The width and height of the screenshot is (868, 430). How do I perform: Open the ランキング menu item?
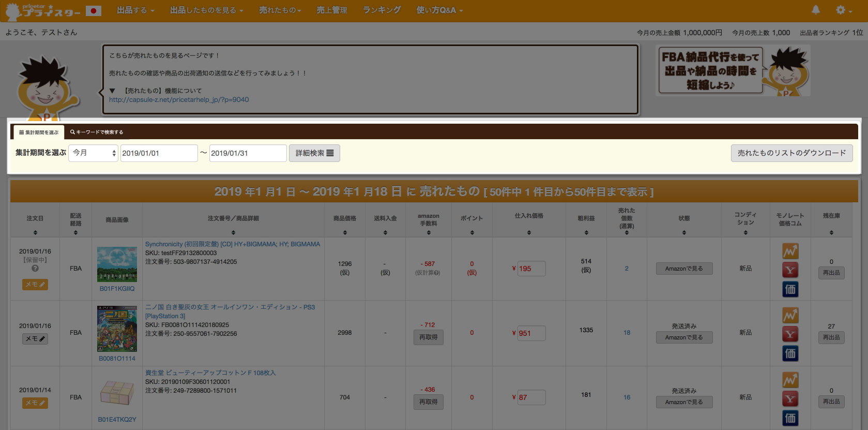tap(382, 10)
